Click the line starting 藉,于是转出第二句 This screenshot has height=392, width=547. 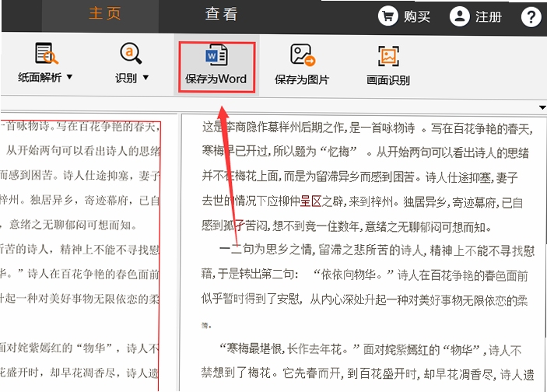(x=365, y=275)
